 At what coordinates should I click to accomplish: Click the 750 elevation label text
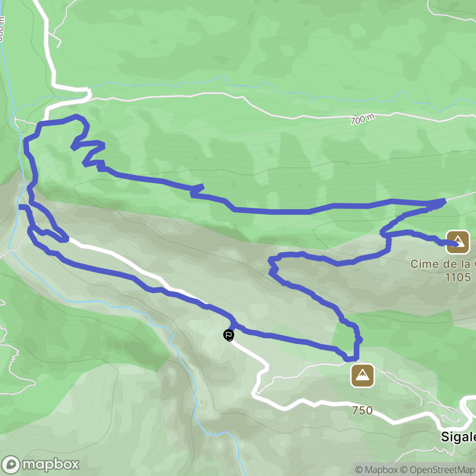[x=362, y=410]
